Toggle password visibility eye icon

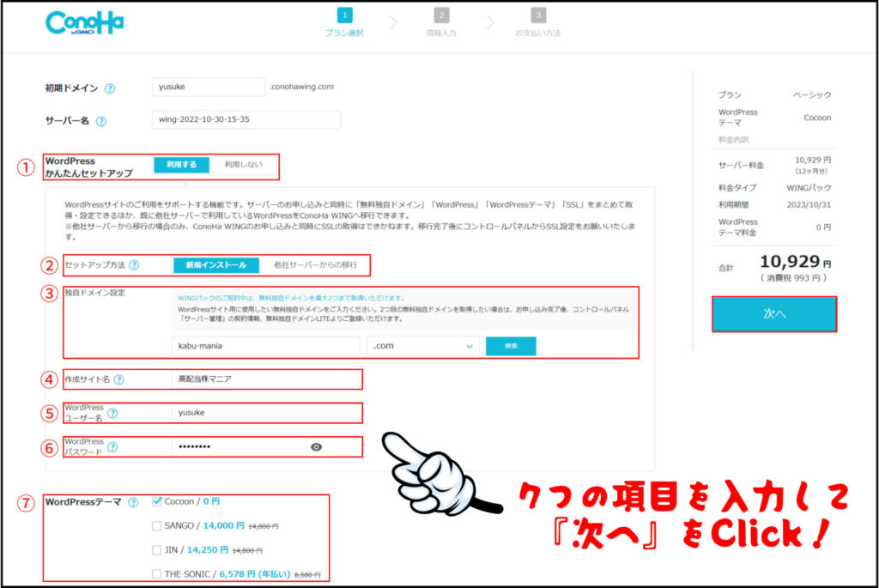click(x=316, y=446)
